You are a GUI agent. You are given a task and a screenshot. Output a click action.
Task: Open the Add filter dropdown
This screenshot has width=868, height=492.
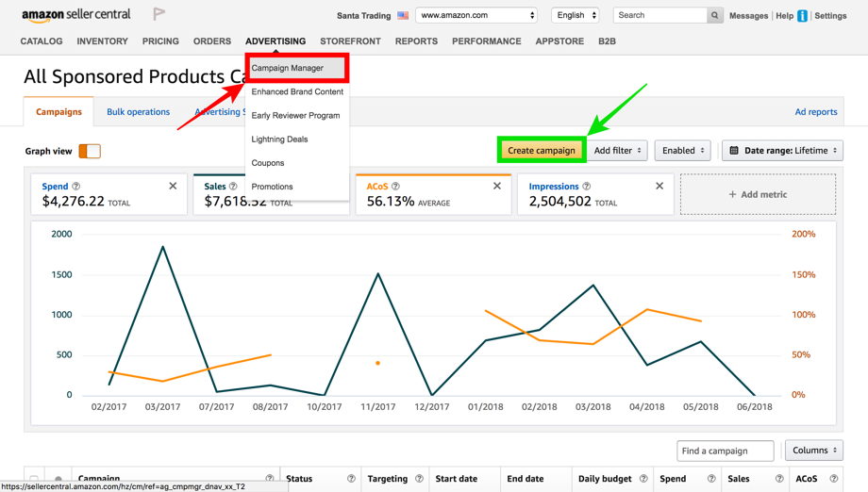(x=617, y=151)
